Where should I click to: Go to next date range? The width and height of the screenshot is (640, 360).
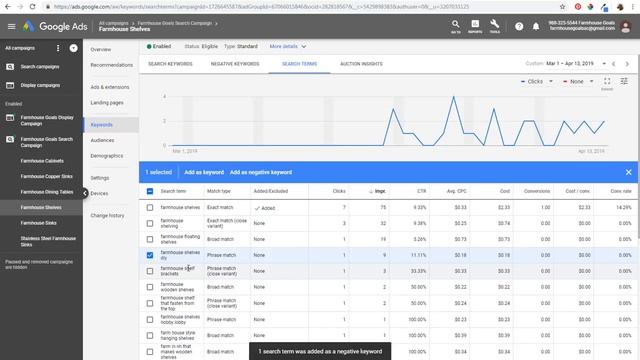pyautogui.click(x=627, y=64)
